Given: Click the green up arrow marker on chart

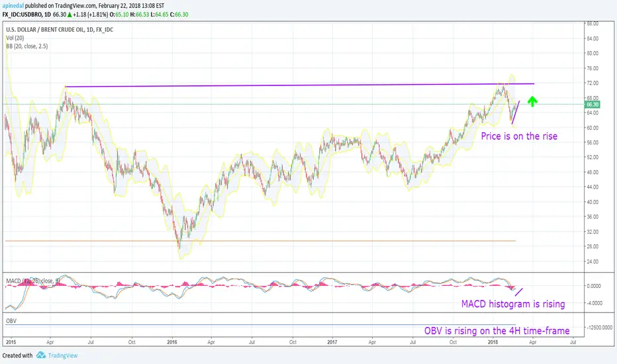Looking at the screenshot, I should point(532,101).
